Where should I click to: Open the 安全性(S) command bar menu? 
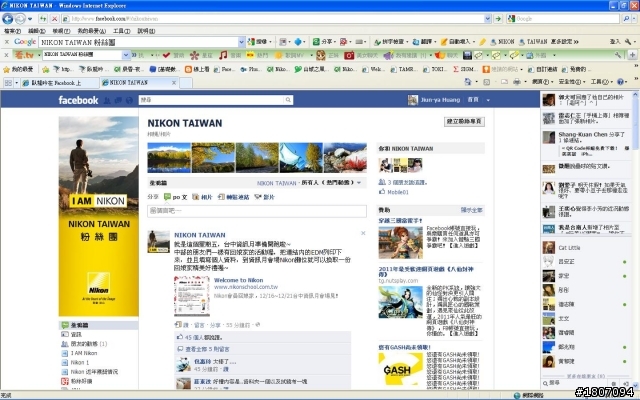point(572,82)
